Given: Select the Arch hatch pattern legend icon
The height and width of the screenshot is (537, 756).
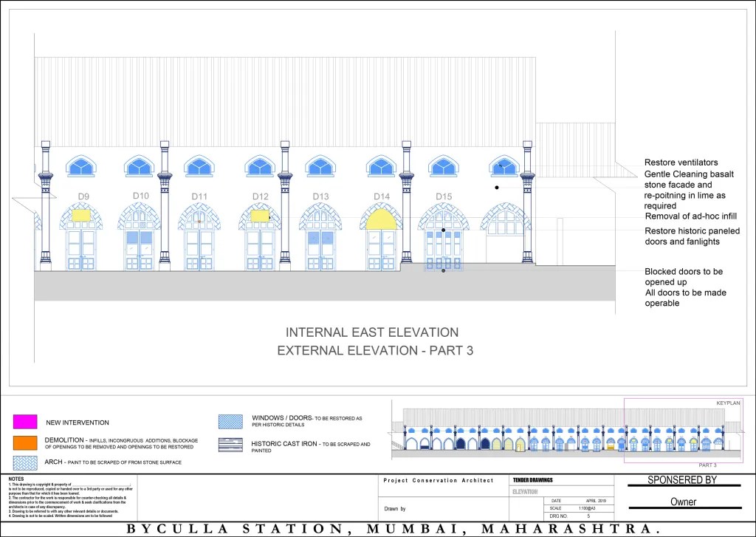Looking at the screenshot, I should click(x=24, y=462).
